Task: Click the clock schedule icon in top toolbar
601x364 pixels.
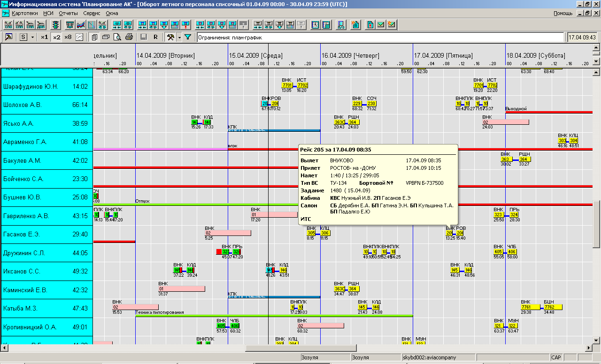Action: (x=315, y=24)
